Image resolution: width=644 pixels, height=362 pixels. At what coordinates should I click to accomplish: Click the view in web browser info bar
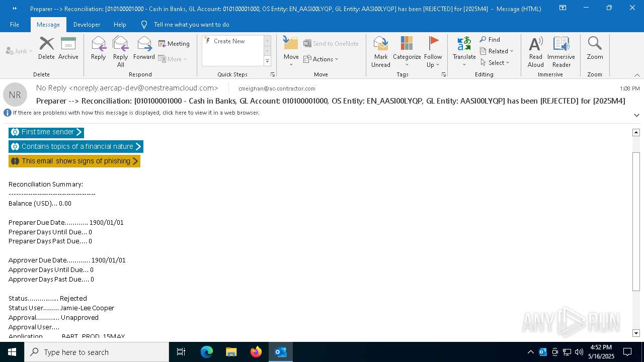(x=136, y=113)
